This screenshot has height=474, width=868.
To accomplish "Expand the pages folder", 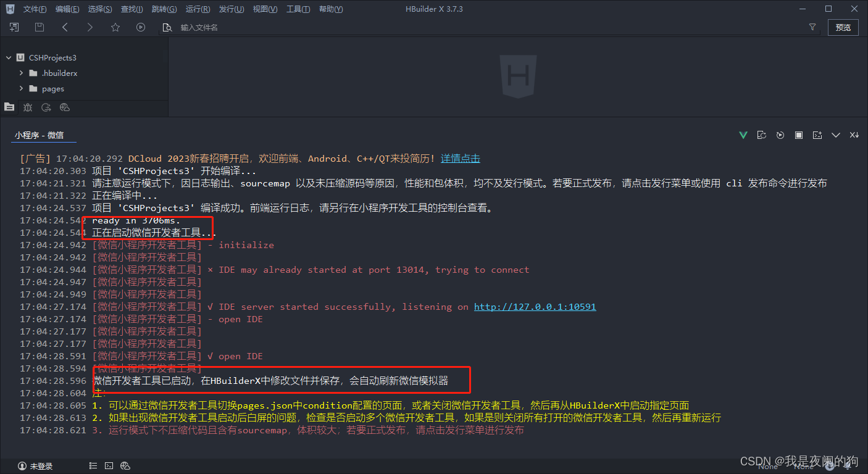I will click(x=21, y=88).
